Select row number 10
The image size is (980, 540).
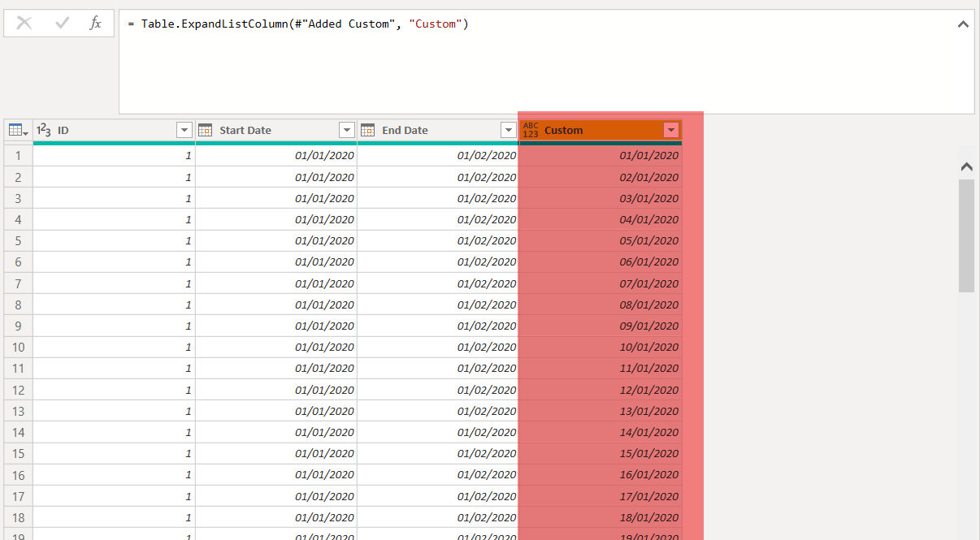(x=18, y=347)
